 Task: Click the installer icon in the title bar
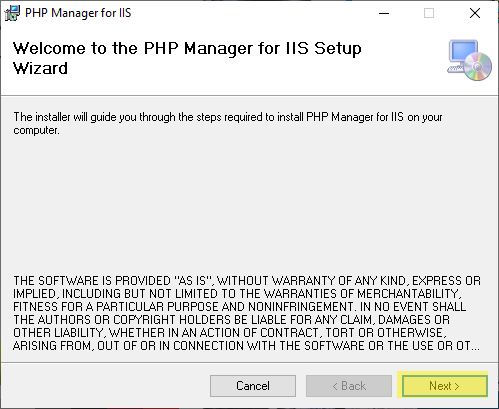click(12, 13)
